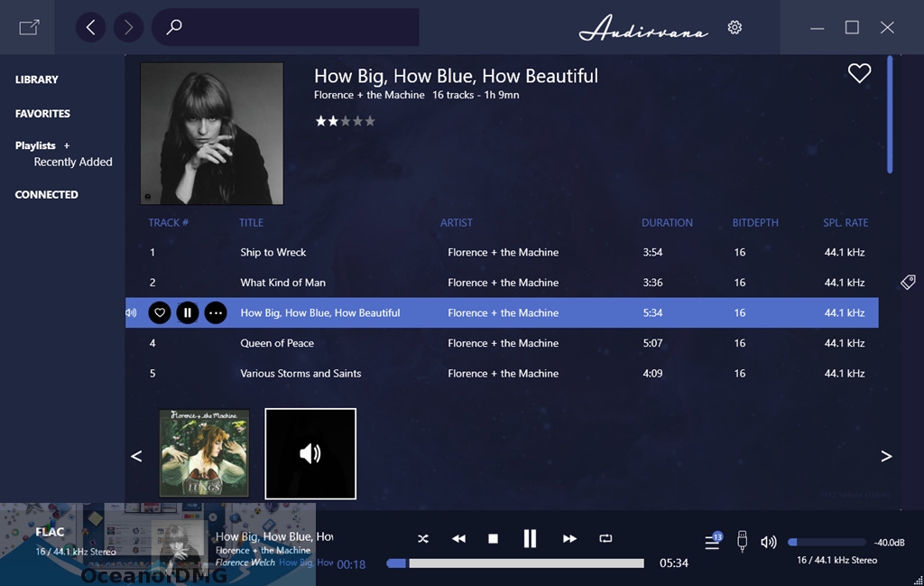Toggle repeat mode

point(605,539)
